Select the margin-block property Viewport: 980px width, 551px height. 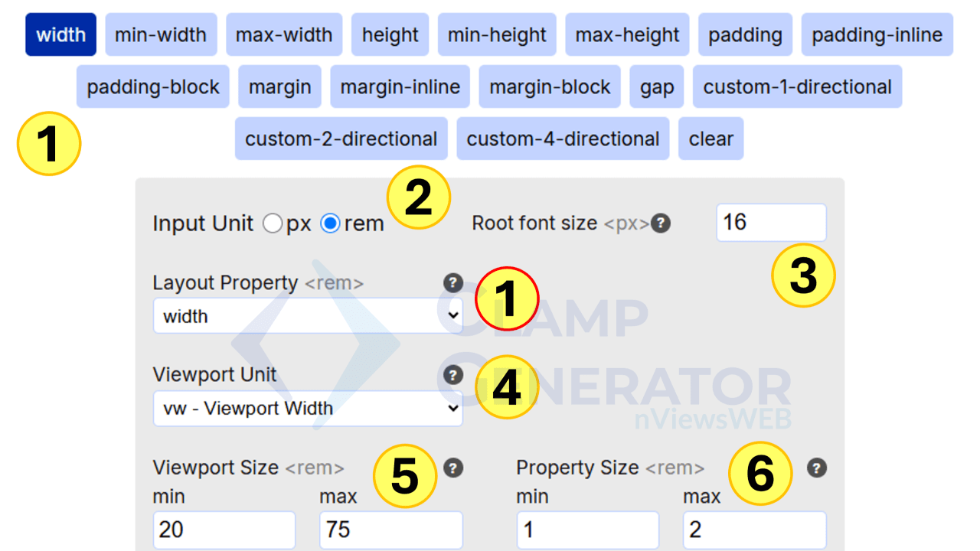(x=549, y=86)
